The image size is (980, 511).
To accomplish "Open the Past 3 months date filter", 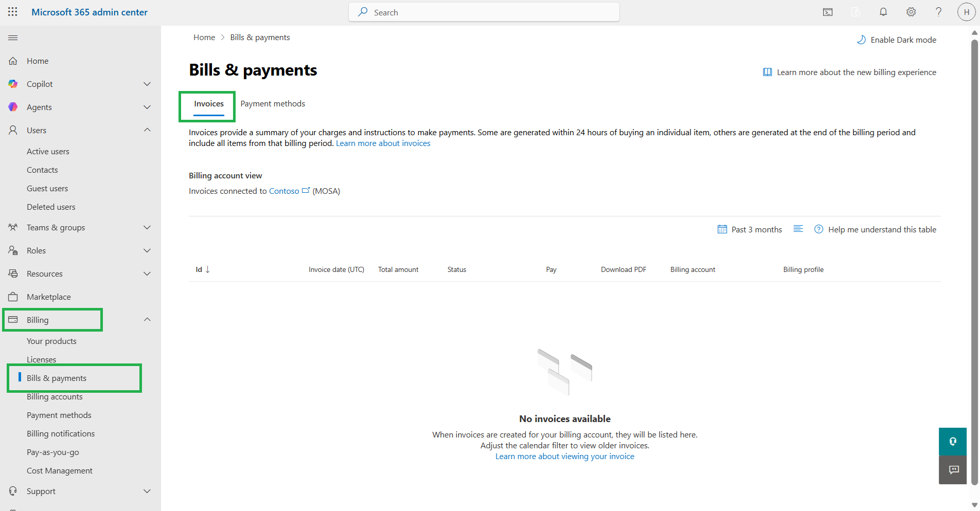I will [750, 229].
